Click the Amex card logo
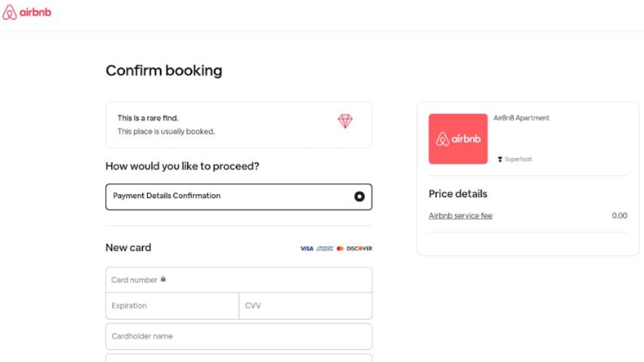The image size is (644, 362). click(x=325, y=248)
